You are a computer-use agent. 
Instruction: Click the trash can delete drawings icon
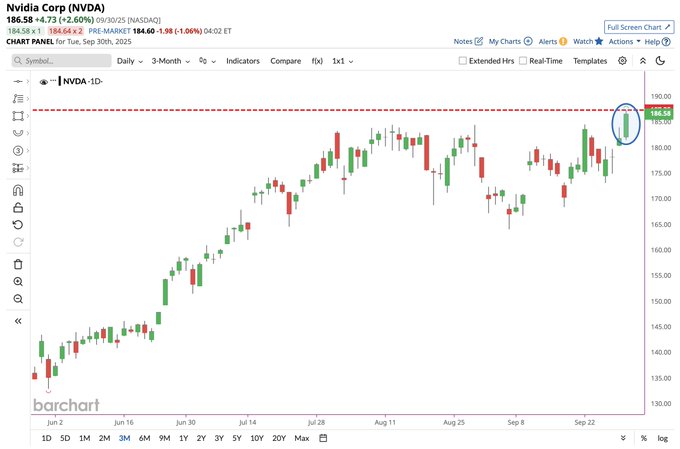coord(18,264)
